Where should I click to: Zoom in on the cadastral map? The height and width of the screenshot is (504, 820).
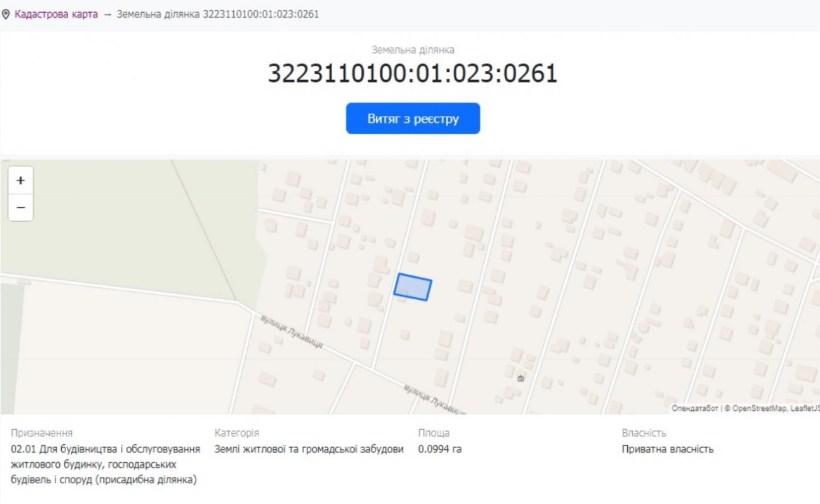click(21, 181)
